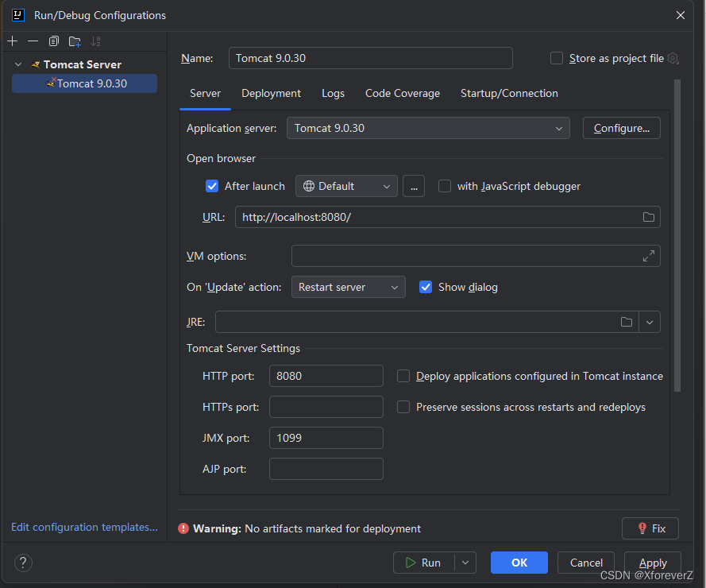Copy the configuration using the copy icon
Image resolution: width=706 pixels, height=588 pixels.
coord(53,41)
